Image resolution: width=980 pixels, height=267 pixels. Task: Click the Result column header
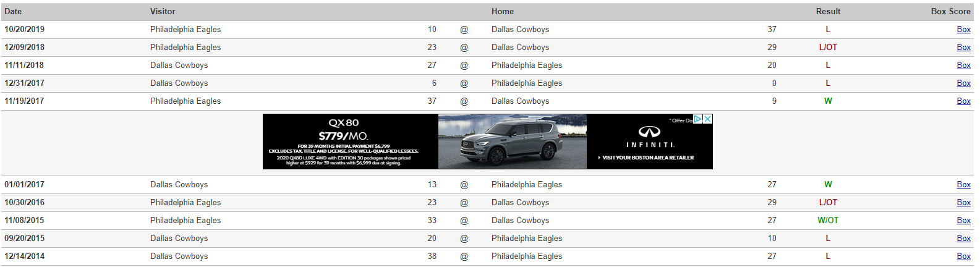pyautogui.click(x=828, y=11)
